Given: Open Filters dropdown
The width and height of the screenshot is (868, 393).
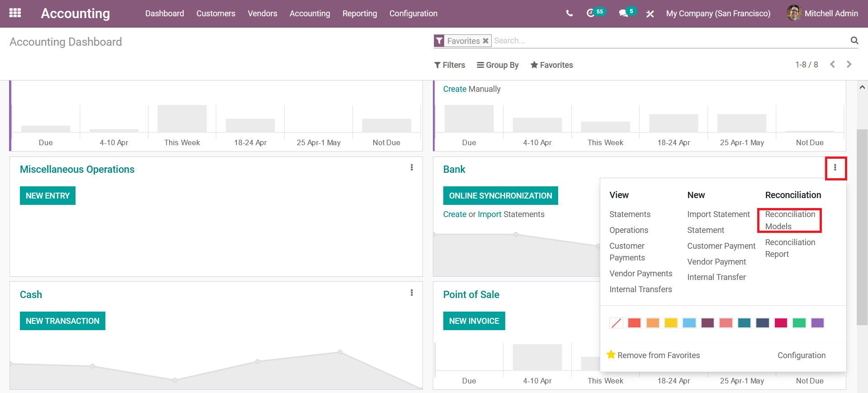Looking at the screenshot, I should (450, 65).
